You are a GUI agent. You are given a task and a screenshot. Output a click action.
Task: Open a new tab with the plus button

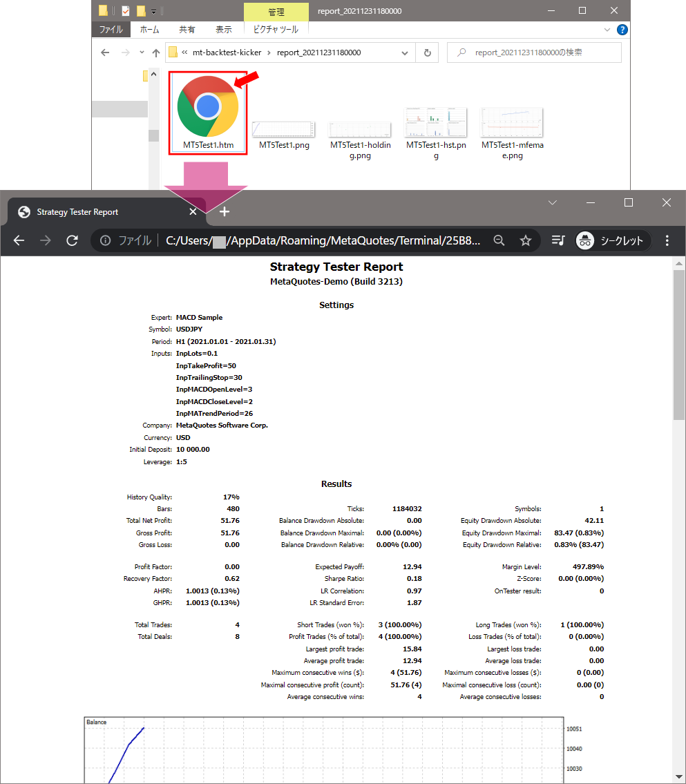tap(224, 211)
